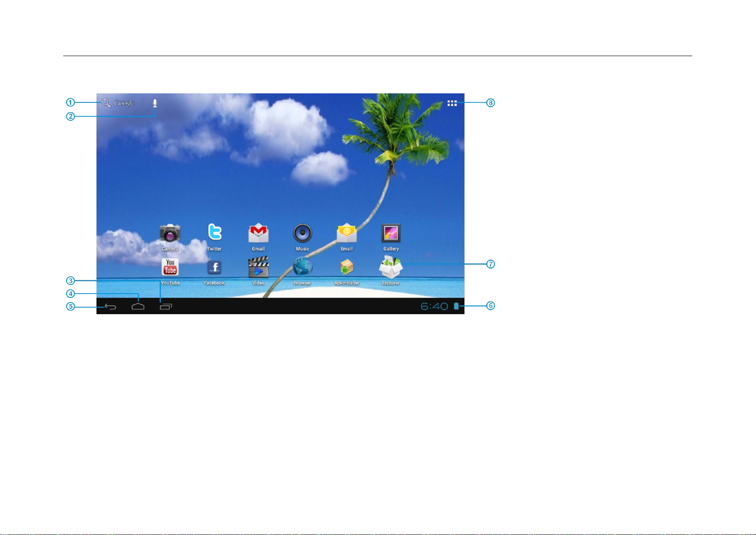756x535 pixels.
Task: Open Gmail from the home screen
Action: click(258, 233)
